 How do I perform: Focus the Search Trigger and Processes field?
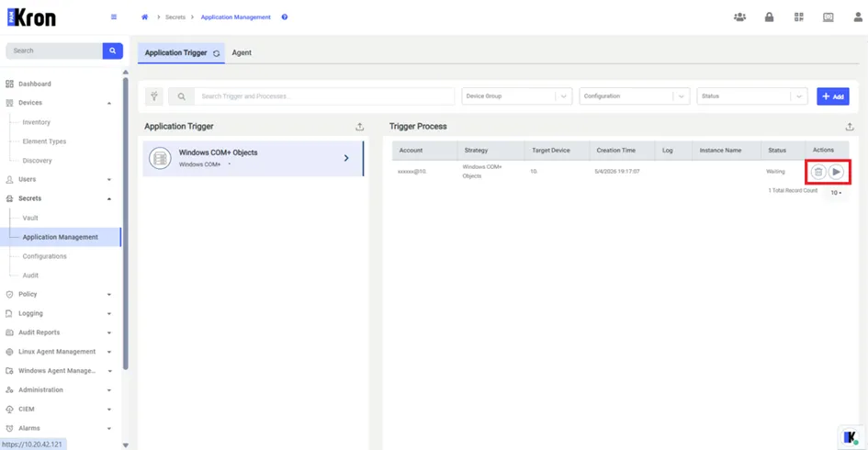click(324, 96)
